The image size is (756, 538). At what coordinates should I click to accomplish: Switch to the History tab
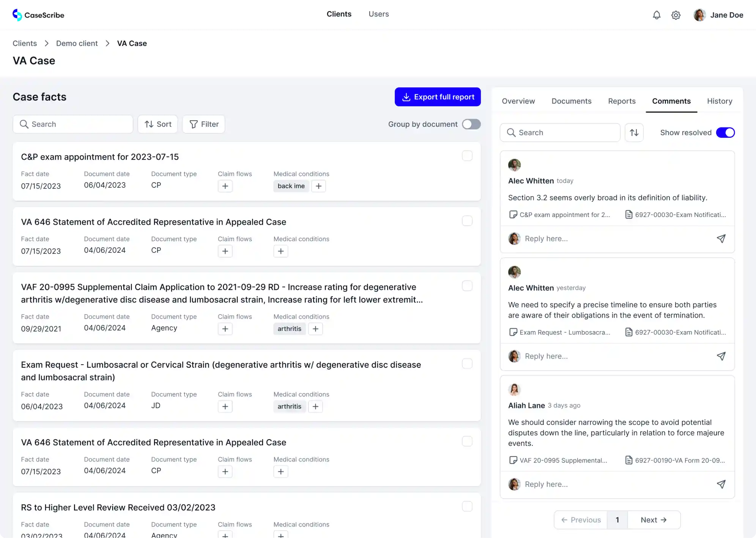(720, 101)
